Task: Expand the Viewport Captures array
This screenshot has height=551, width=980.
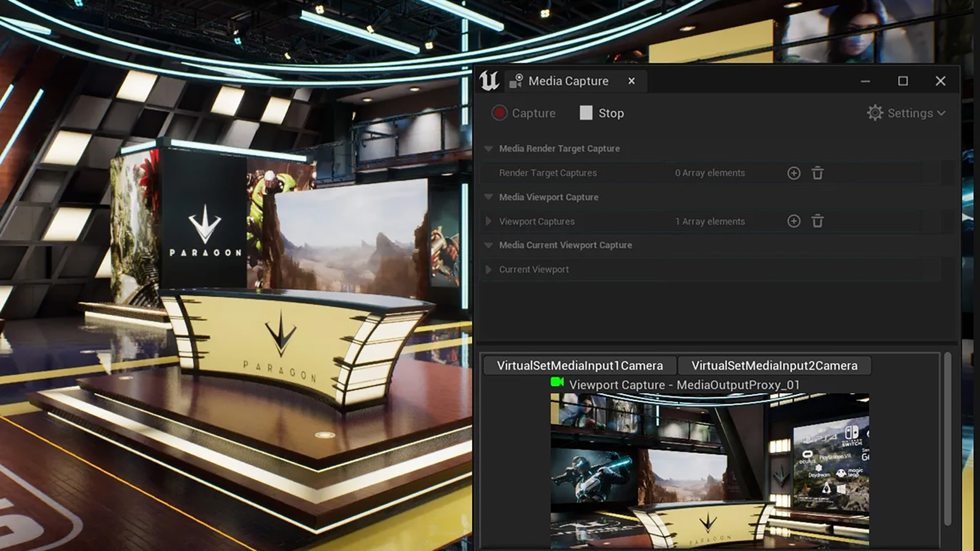Action: click(x=489, y=221)
